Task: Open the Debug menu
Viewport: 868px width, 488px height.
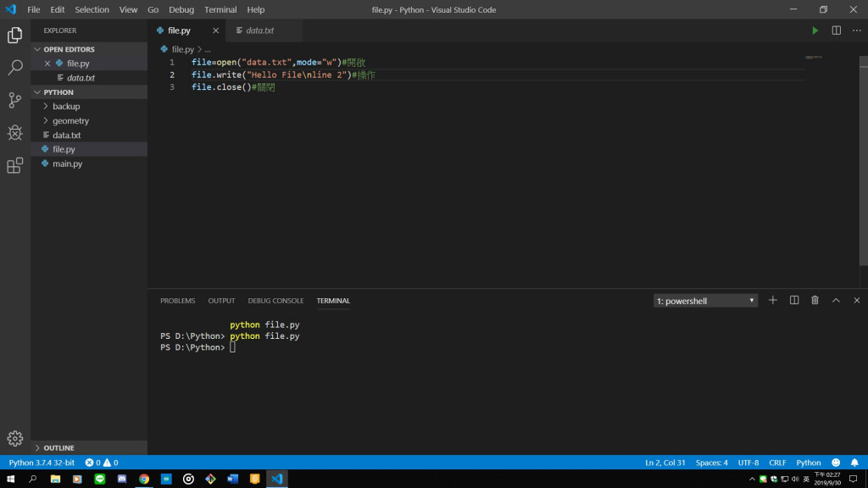Action: click(x=181, y=9)
